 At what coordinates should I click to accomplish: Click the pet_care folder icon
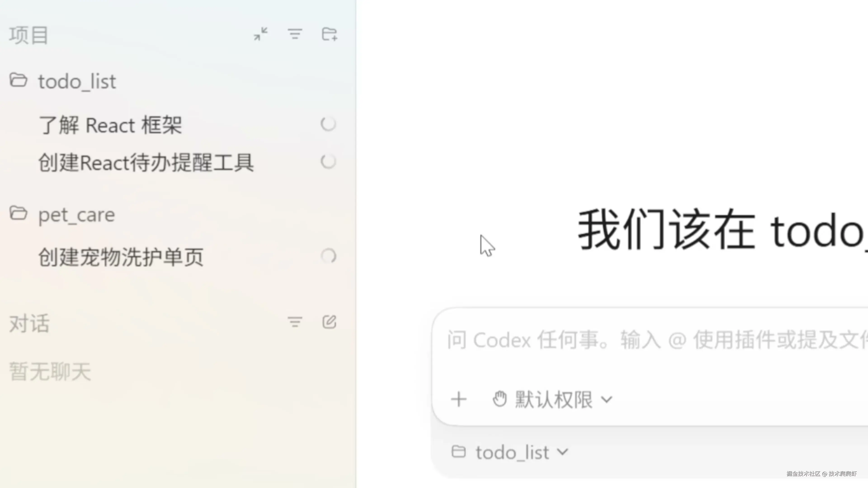pyautogui.click(x=18, y=213)
